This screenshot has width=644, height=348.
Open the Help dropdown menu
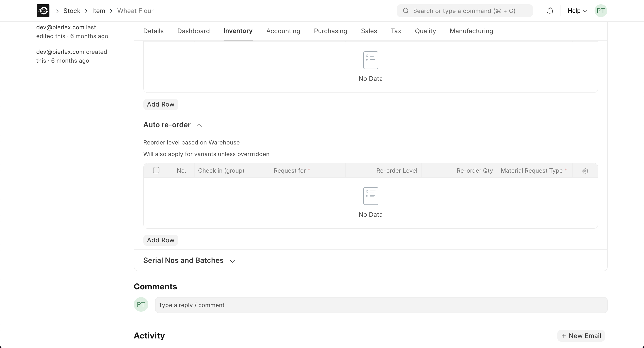click(x=577, y=11)
